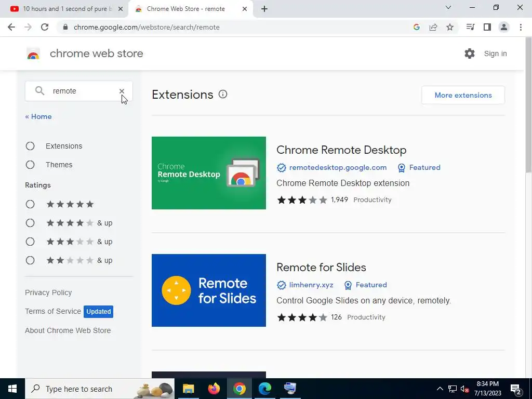Close the YouTube tab
Screen dimensions: 532x399
click(121, 9)
